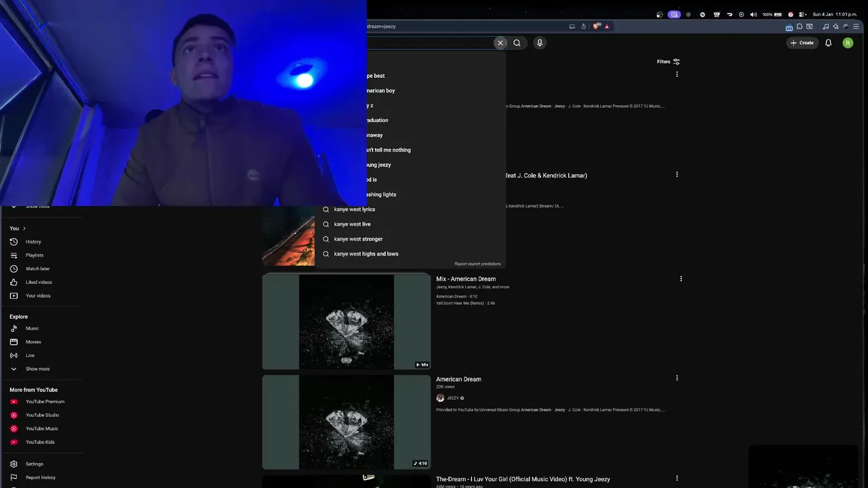868x488 pixels.
Task: Open Brave media playlist music-note icon
Action: point(825,26)
